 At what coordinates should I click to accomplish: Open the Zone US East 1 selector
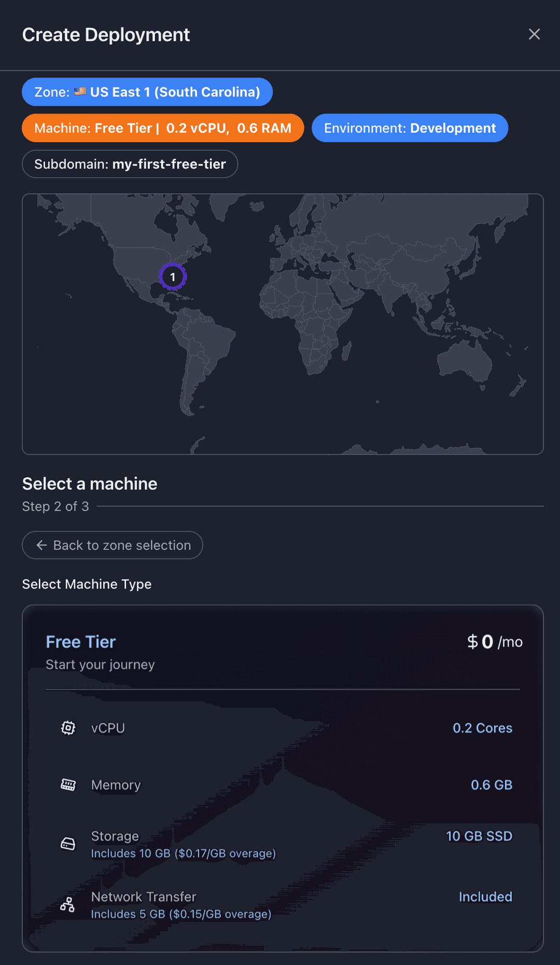pyautogui.click(x=147, y=92)
